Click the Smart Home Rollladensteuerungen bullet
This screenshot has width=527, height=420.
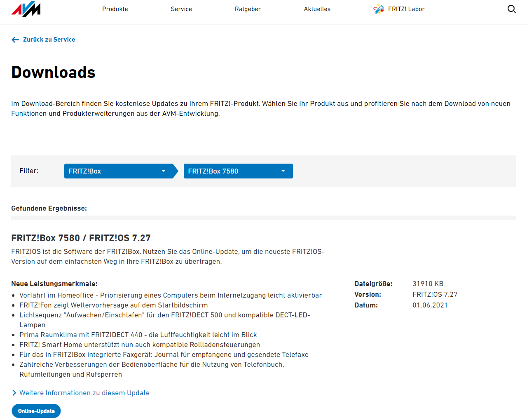[140, 345]
